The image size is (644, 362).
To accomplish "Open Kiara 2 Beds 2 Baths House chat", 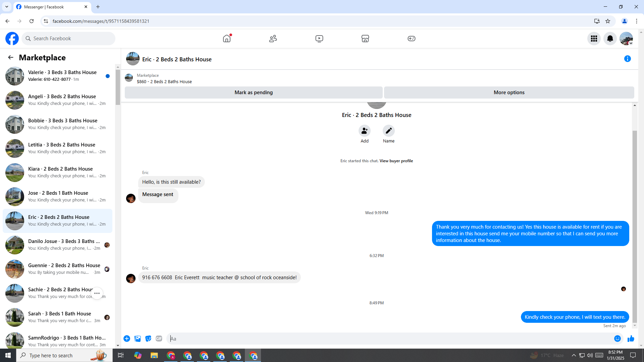I will coord(58,172).
